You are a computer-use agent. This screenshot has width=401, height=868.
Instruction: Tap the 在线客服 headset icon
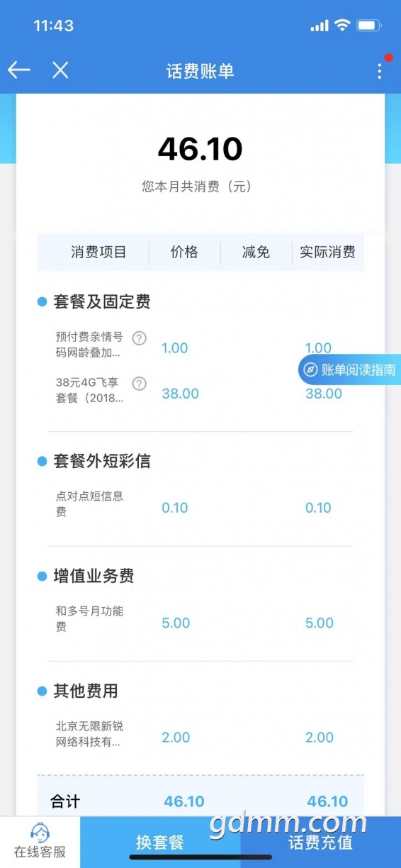(40, 831)
